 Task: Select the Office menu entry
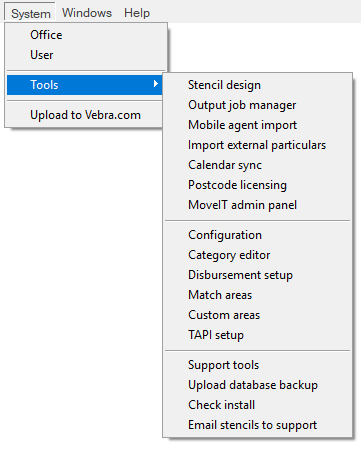[85, 35]
